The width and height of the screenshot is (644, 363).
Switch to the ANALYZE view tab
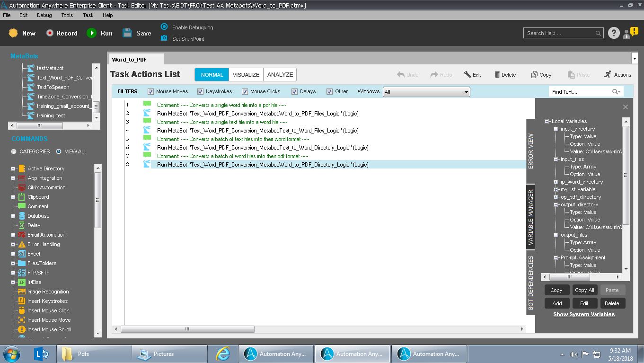(280, 75)
